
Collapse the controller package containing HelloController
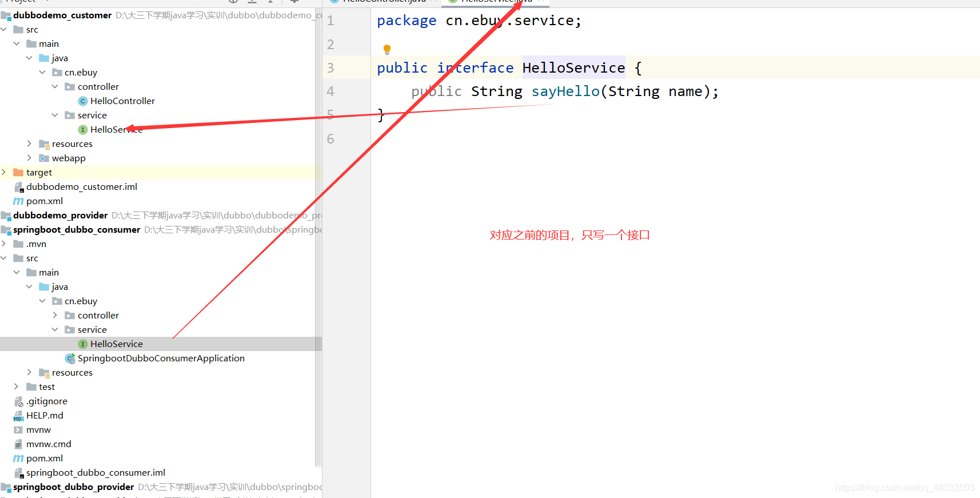[x=55, y=86]
